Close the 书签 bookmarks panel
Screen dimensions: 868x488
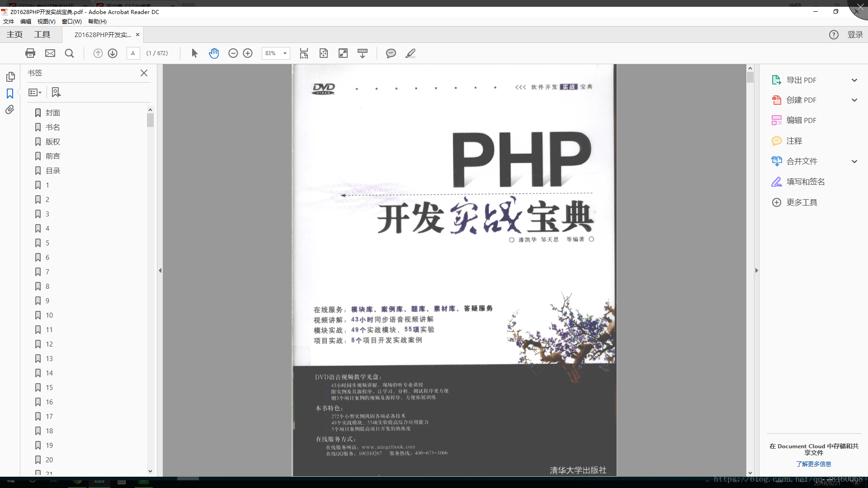(x=144, y=73)
